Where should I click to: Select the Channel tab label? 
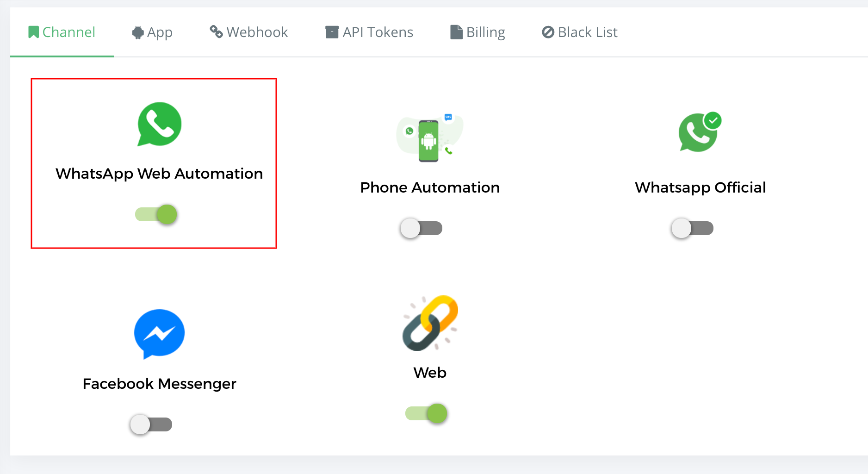click(x=69, y=32)
